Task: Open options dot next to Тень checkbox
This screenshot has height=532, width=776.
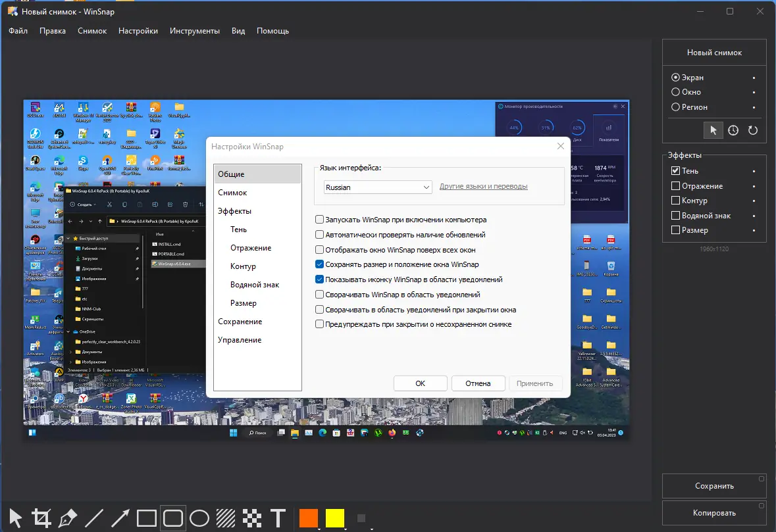Action: point(754,171)
